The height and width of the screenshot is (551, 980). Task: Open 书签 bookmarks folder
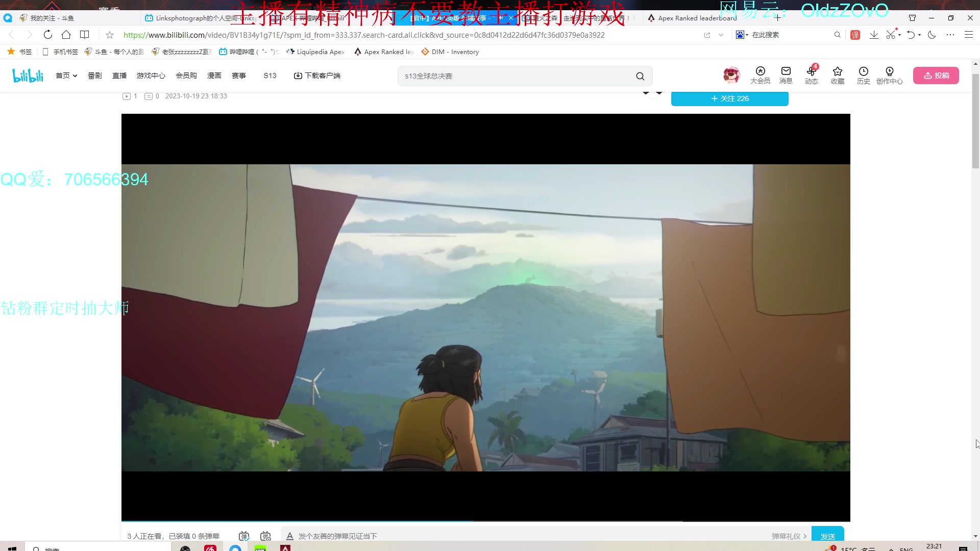(19, 52)
